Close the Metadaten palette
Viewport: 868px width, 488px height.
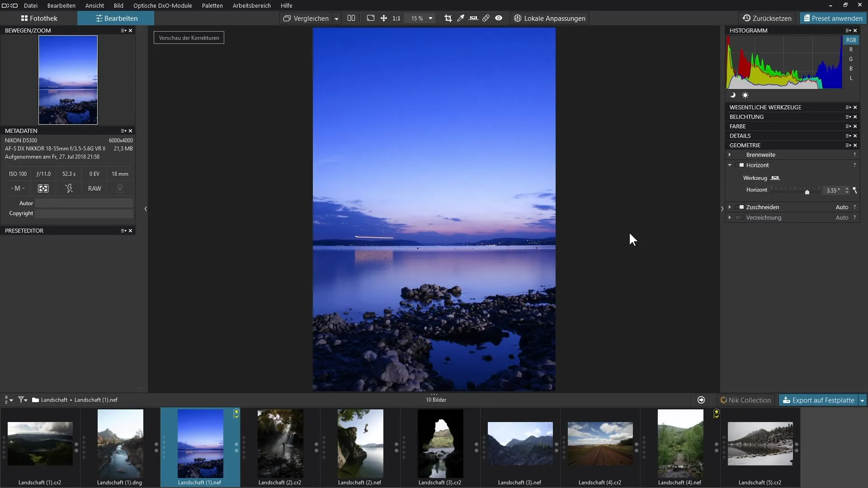[x=131, y=131]
